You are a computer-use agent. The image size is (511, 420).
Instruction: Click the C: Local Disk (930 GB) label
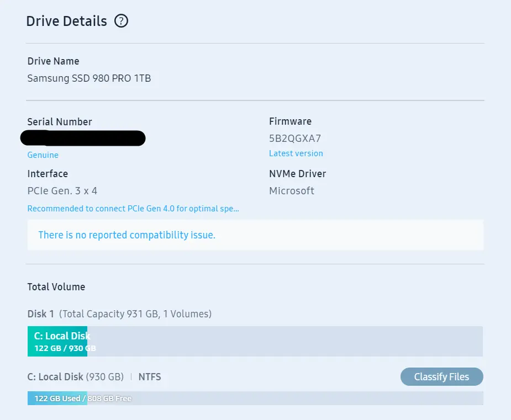[x=76, y=377]
